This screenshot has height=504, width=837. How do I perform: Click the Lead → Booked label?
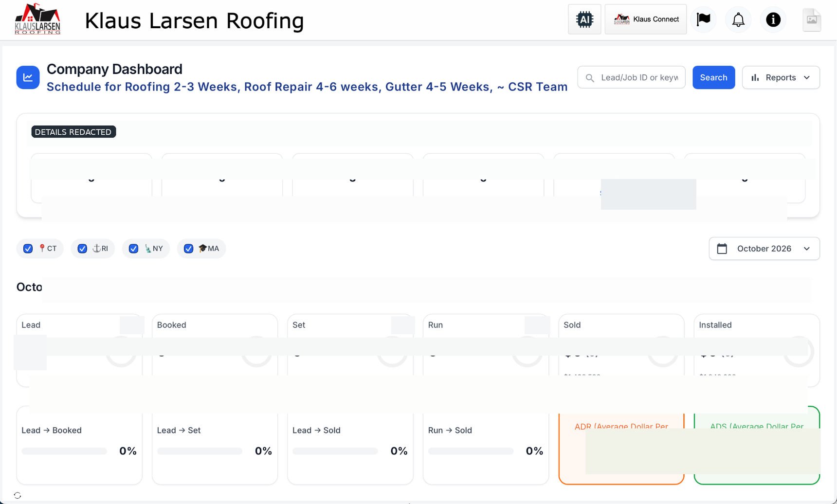point(52,431)
